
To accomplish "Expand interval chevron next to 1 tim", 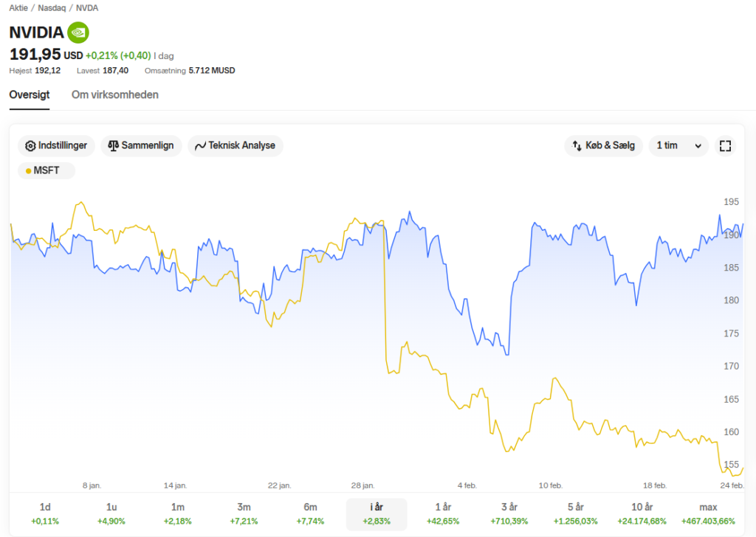I will [x=698, y=146].
